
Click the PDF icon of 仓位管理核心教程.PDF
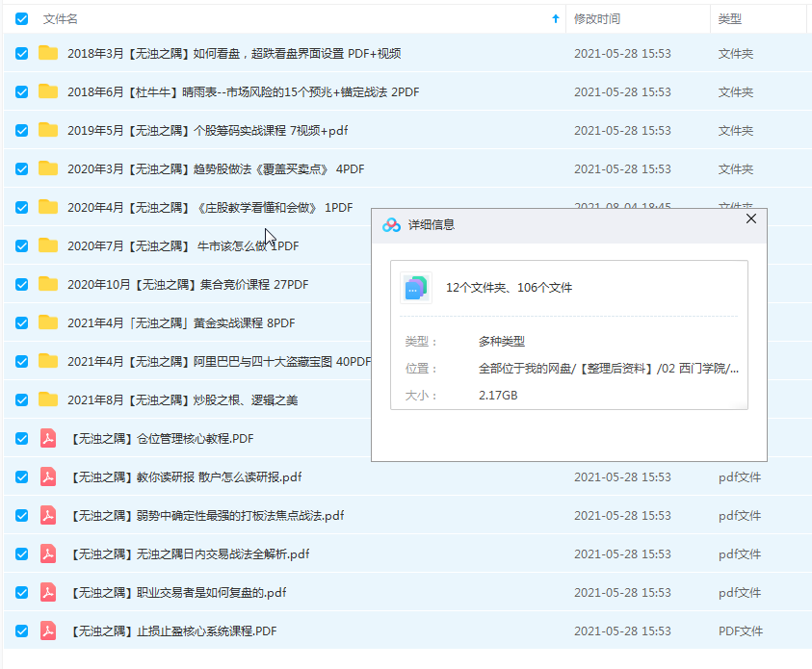pos(47,438)
